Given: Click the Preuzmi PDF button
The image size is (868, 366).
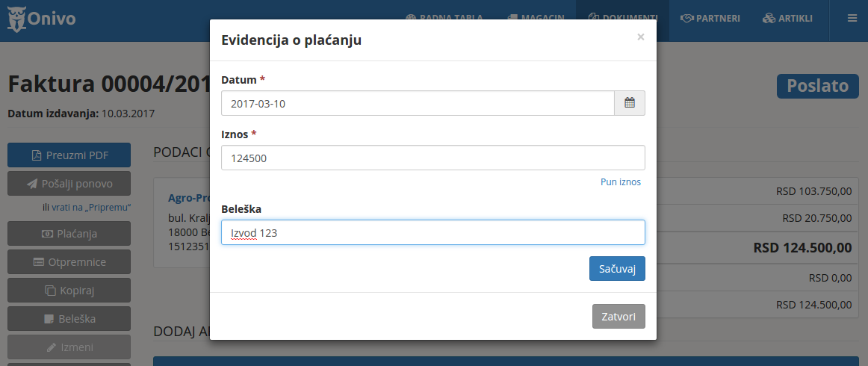Looking at the screenshot, I should (69, 155).
